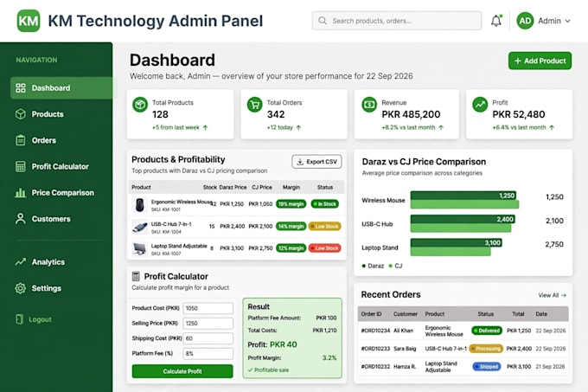Viewport: 588px width, 392px height.
Task: Click the Profit trend icon
Action: point(480,105)
